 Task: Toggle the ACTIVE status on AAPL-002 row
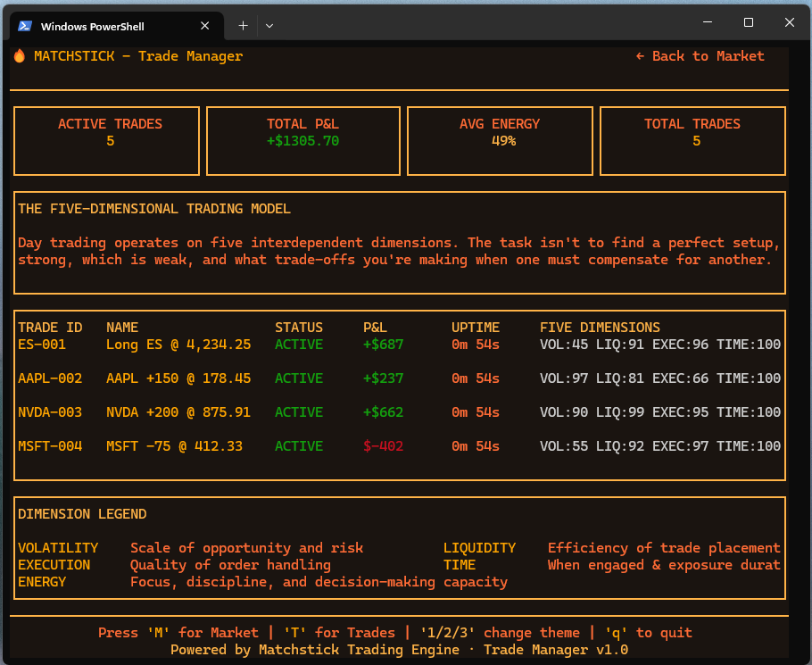click(x=299, y=378)
